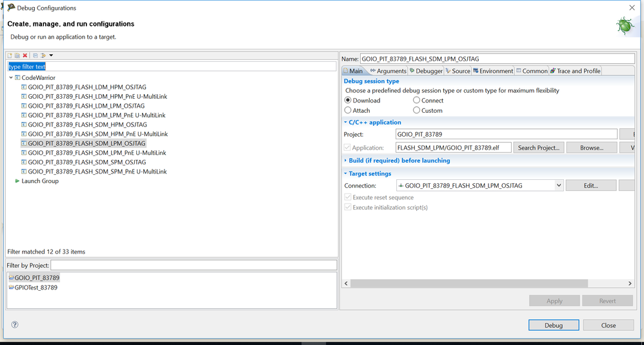Click the Debug button
Screen dimensions: 644x345
click(x=554, y=325)
